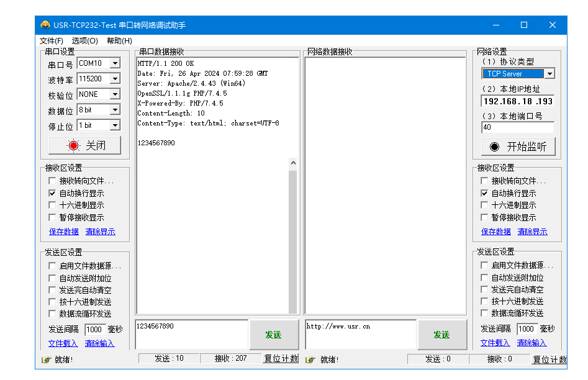588x380 pixels.
Task: Click the right status bar ready icon
Action: pos(310,360)
